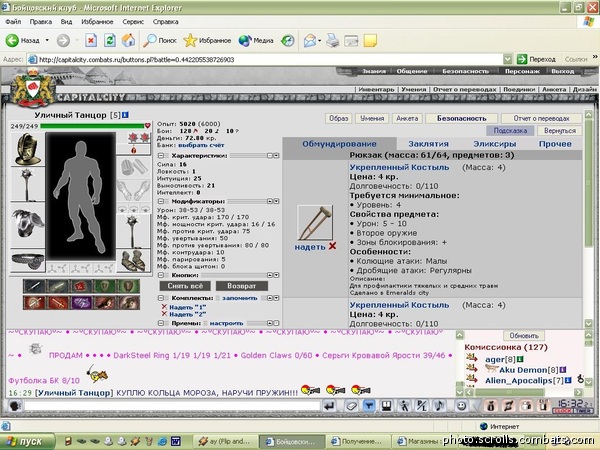Click надеть under the crutch item
The width and height of the screenshot is (600, 450).
(x=310, y=247)
